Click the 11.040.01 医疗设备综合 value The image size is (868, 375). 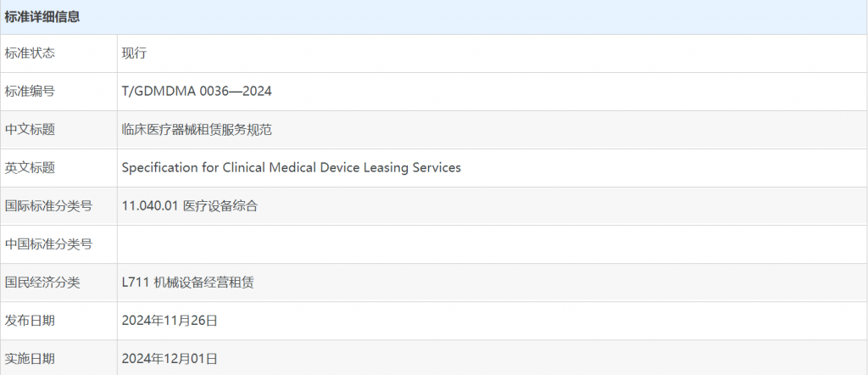pyautogui.click(x=190, y=206)
